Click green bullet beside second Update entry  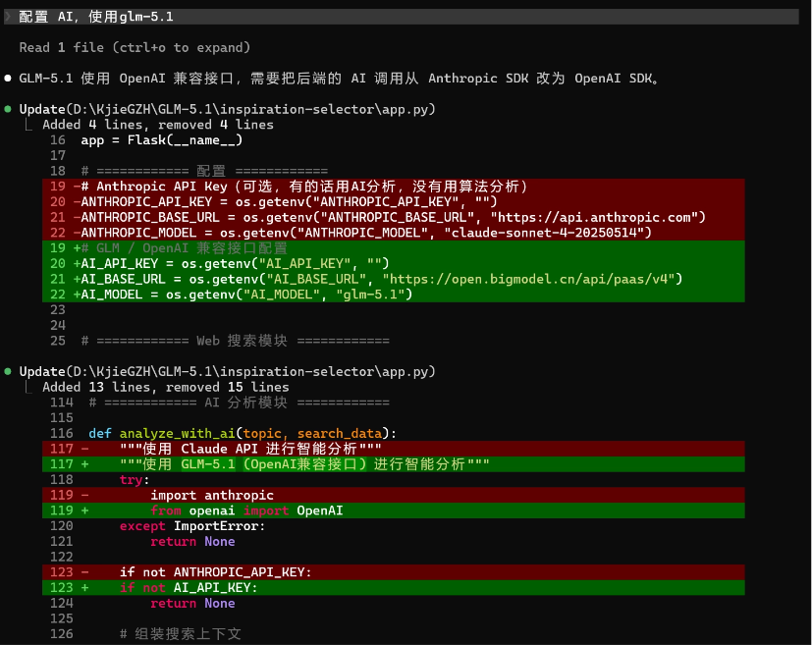pyautogui.click(x=9, y=371)
